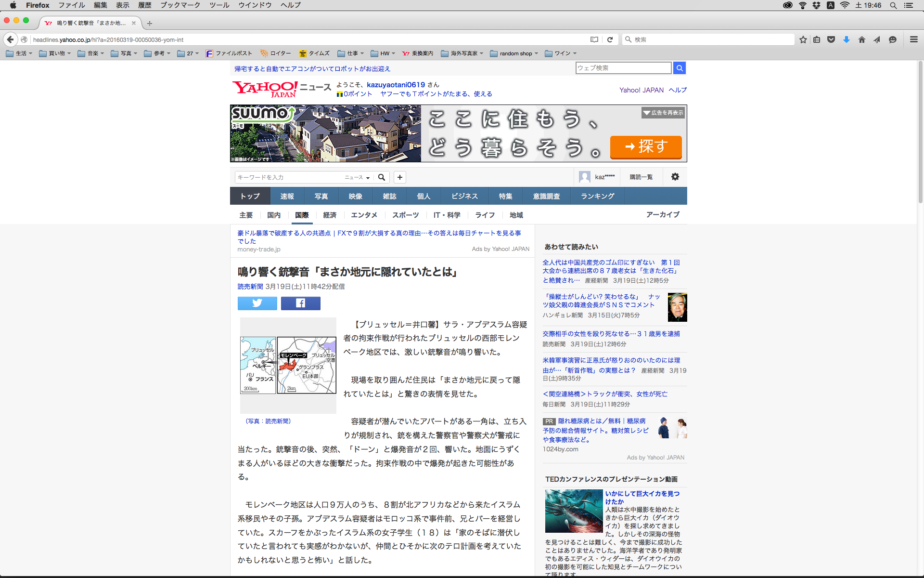Select ランキング in the blue navigation bar
This screenshot has height=578, width=924.
click(597, 196)
